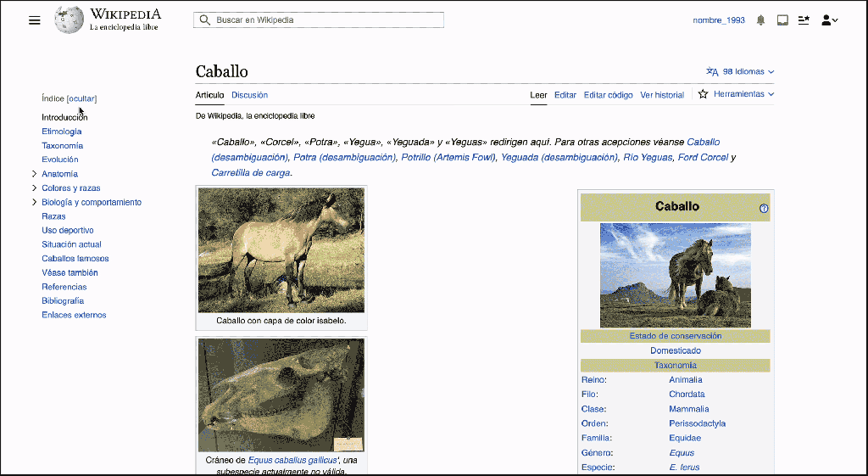Screen dimensions: 868x476
Task: Open the 98 idiomas language dropdown
Action: tap(748, 71)
